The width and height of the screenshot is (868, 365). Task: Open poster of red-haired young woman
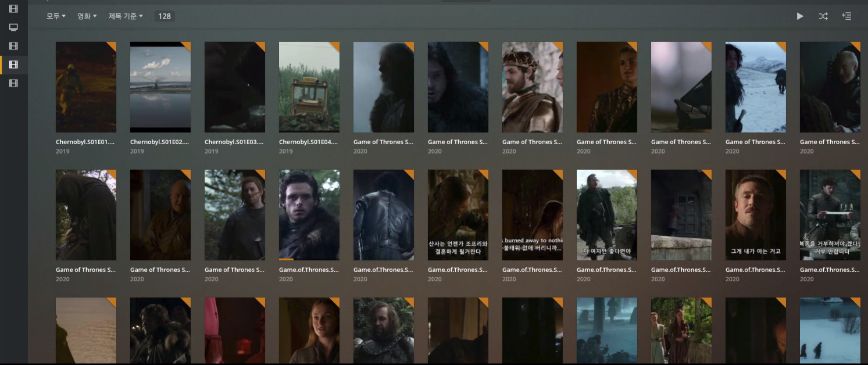(x=309, y=331)
